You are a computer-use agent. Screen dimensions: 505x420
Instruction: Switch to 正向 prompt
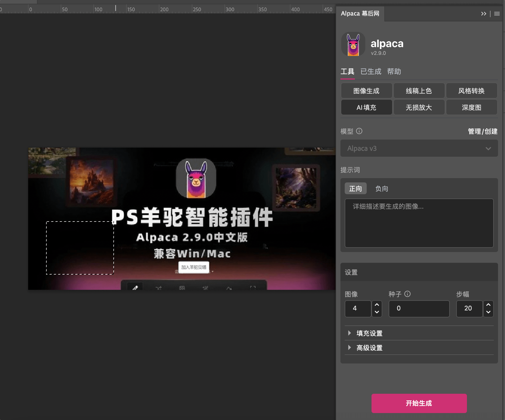pos(355,189)
